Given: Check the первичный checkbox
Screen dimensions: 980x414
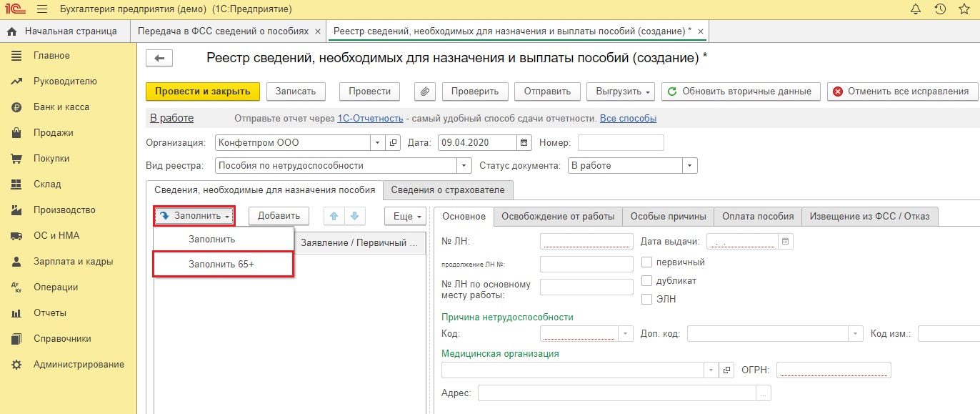Looking at the screenshot, I should tap(646, 262).
